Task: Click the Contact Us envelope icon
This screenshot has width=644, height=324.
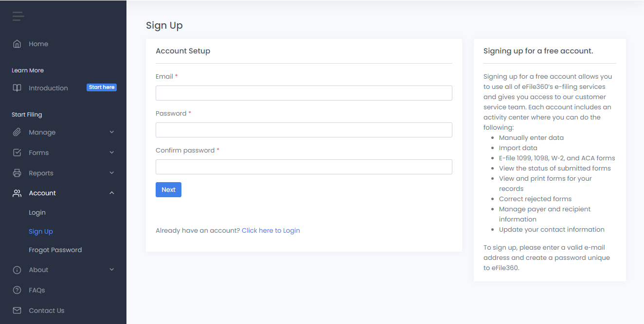Action: [x=17, y=310]
